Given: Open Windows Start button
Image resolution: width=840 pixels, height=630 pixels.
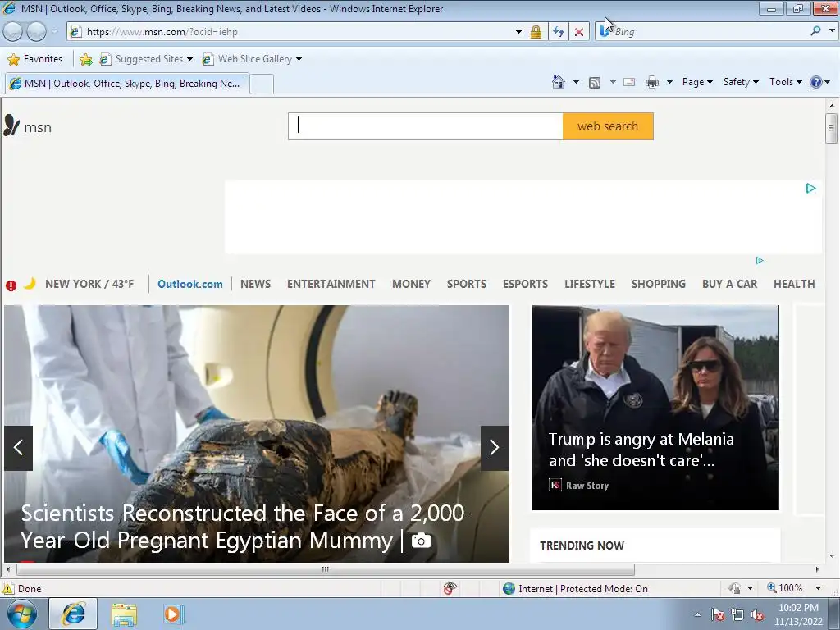Looking at the screenshot, I should click(22, 614).
